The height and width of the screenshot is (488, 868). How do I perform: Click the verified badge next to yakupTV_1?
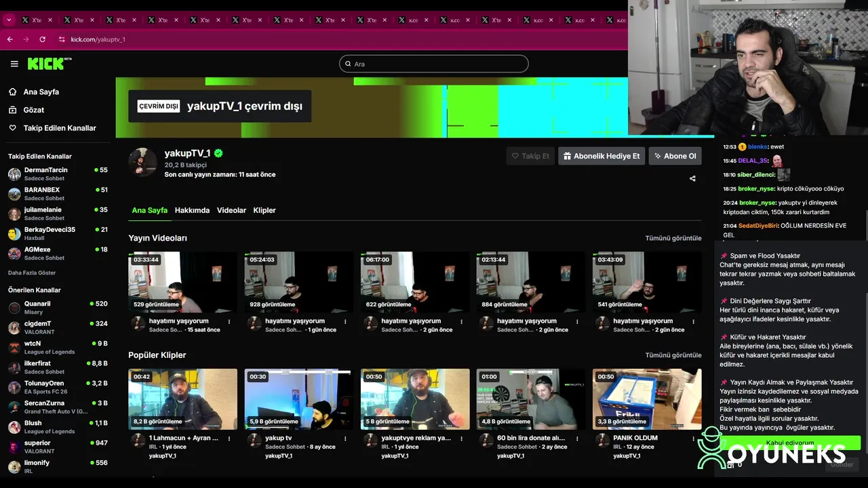point(218,154)
